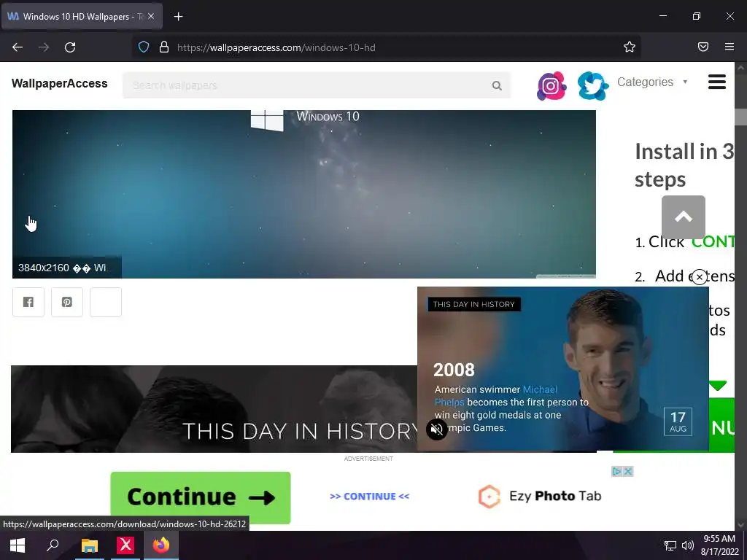Open the AdChoices info icon
The height and width of the screenshot is (560, 747).
[x=617, y=472]
